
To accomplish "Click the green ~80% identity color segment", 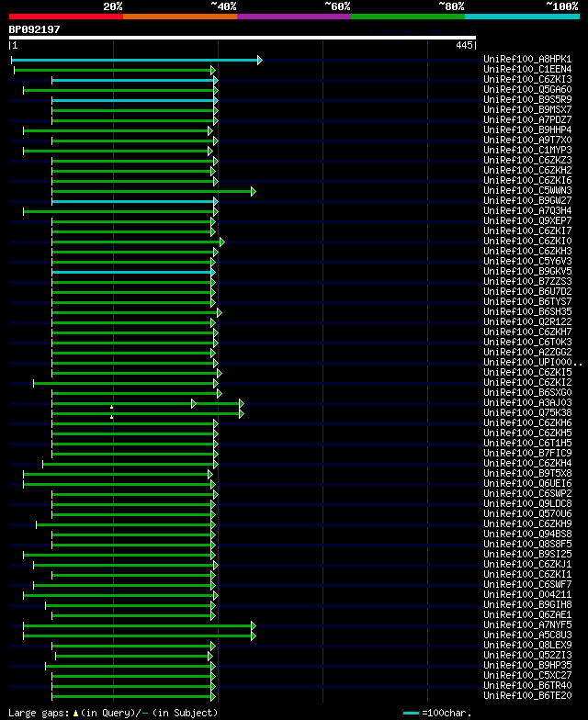I will (408, 17).
